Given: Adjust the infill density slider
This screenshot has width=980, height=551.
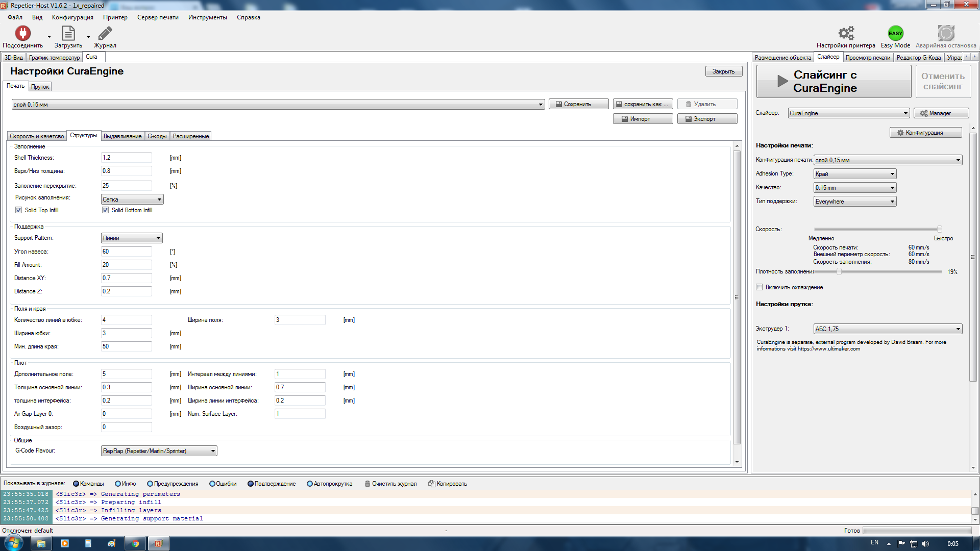Looking at the screenshot, I should (x=839, y=271).
